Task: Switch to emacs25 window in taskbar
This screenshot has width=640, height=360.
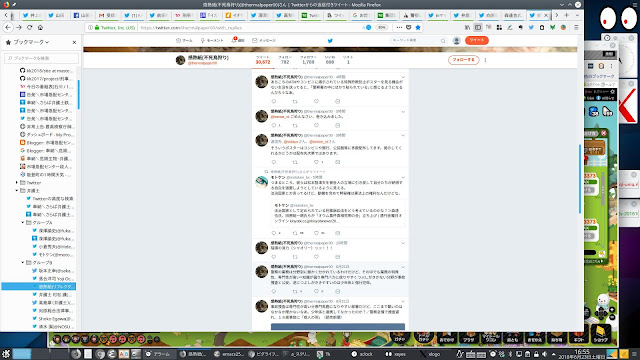Action: click(x=229, y=354)
